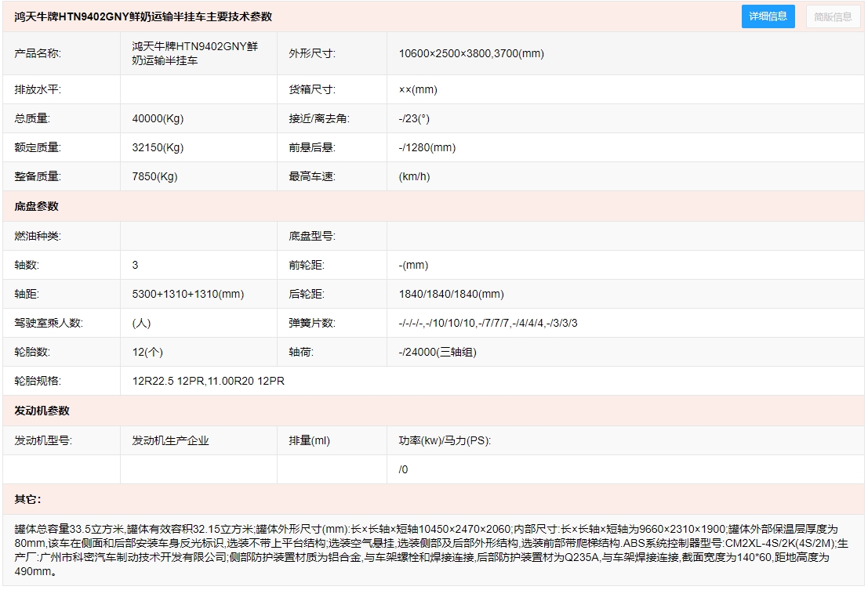Select the angle value -/23(°)
Screen dimensions: 868x590
tap(414, 118)
